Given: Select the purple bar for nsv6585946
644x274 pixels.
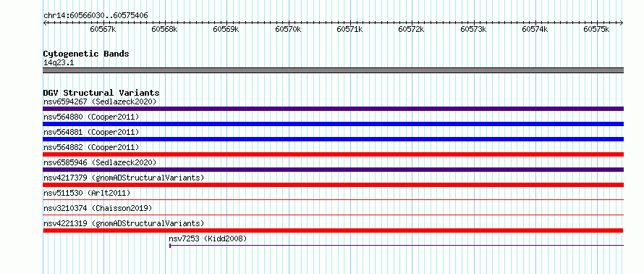Looking at the screenshot, I should [333, 170].
